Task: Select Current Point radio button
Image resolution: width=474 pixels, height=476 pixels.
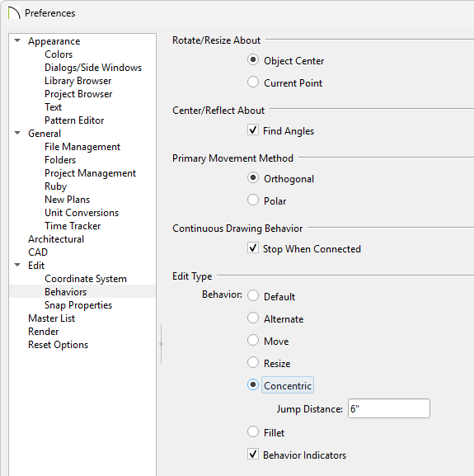Action: [253, 82]
